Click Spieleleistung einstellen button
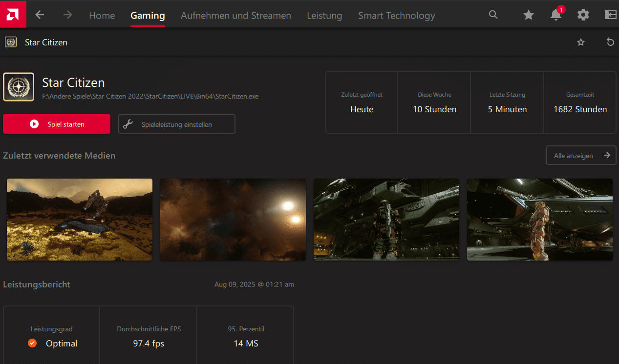Viewport: 619px width, 364px height. pos(177,124)
